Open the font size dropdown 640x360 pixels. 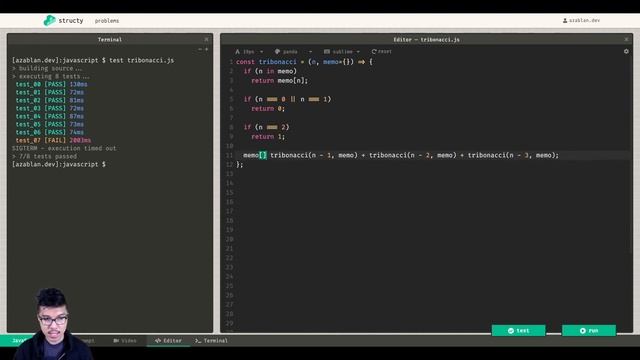point(249,51)
